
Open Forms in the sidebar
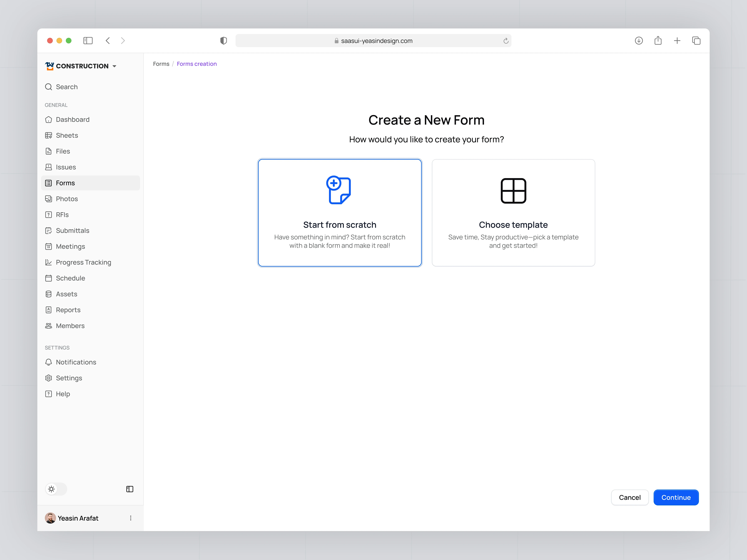pyautogui.click(x=91, y=183)
